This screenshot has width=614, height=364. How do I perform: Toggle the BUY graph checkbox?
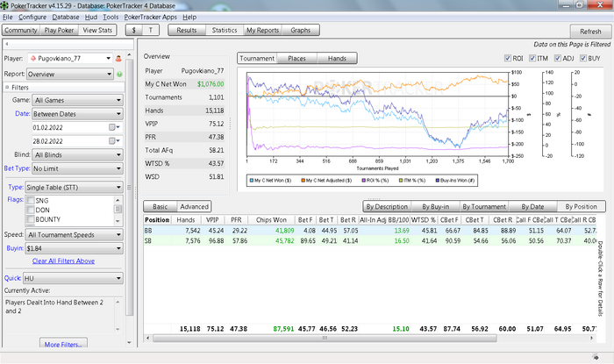pyautogui.click(x=582, y=58)
